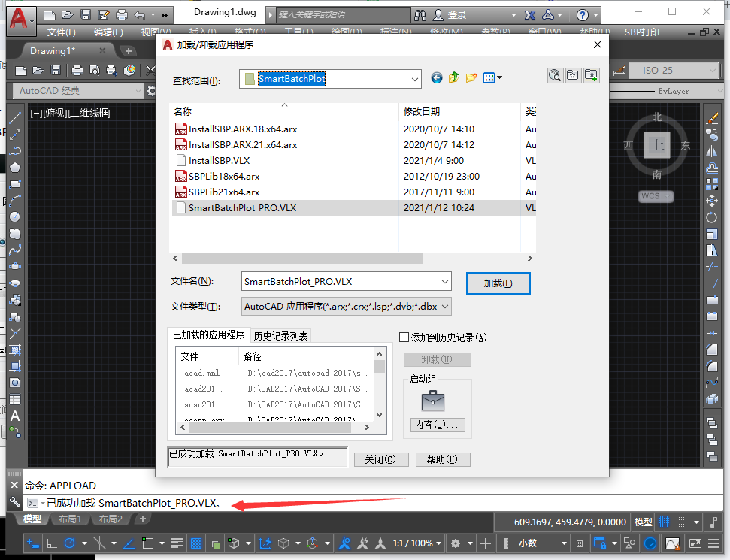The image size is (730, 560).
Task: Click the Help button in dialog
Action: click(x=442, y=459)
